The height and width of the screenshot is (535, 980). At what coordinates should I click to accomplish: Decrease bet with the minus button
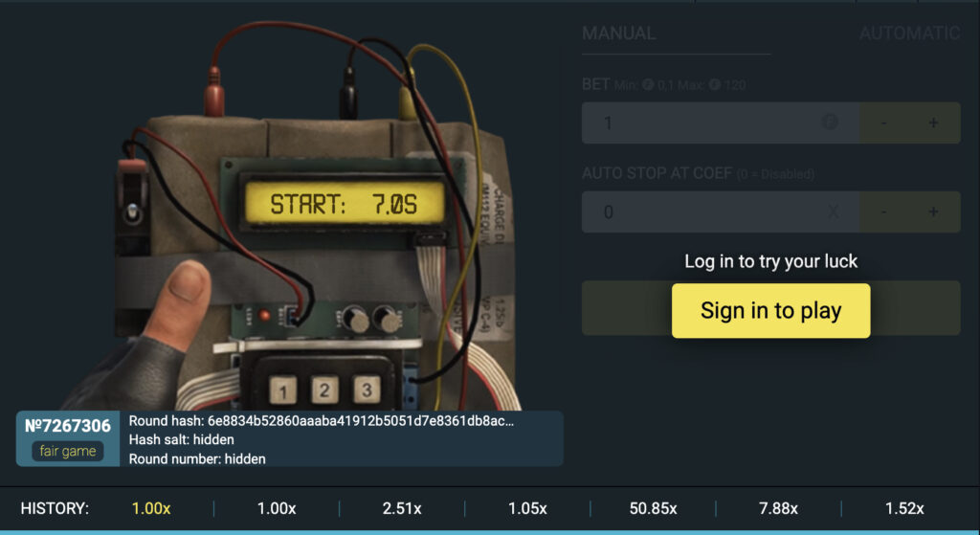pos(883,123)
